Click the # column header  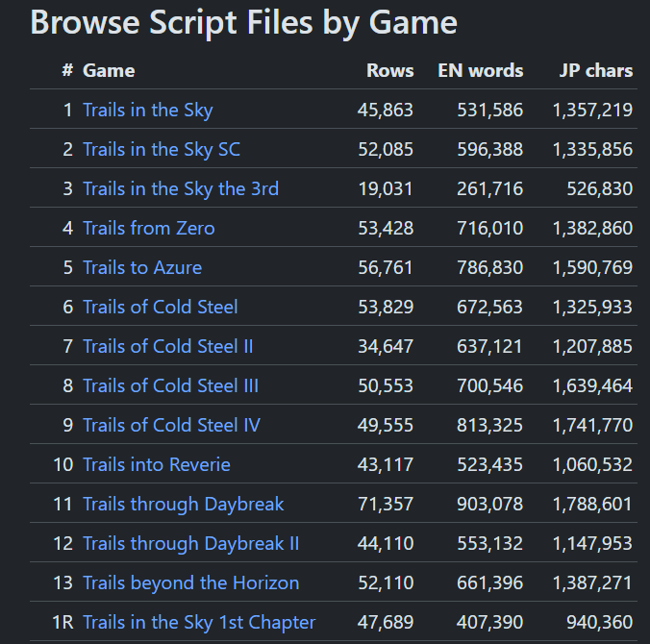pos(67,71)
